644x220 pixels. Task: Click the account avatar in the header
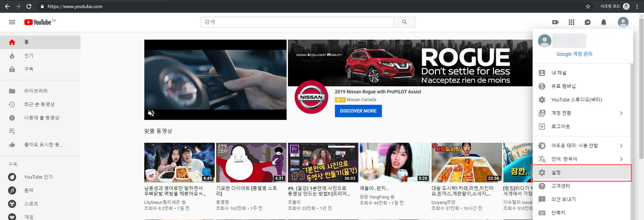click(x=623, y=22)
